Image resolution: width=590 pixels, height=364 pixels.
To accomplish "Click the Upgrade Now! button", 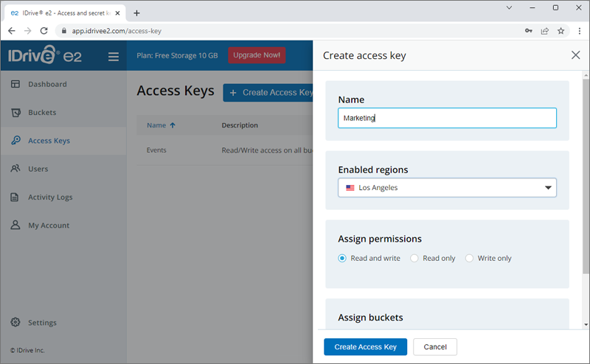I will 257,55.
